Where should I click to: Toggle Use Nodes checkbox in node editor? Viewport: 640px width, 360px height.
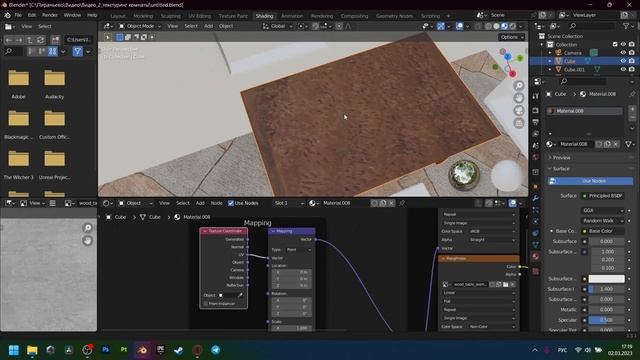[x=231, y=203]
